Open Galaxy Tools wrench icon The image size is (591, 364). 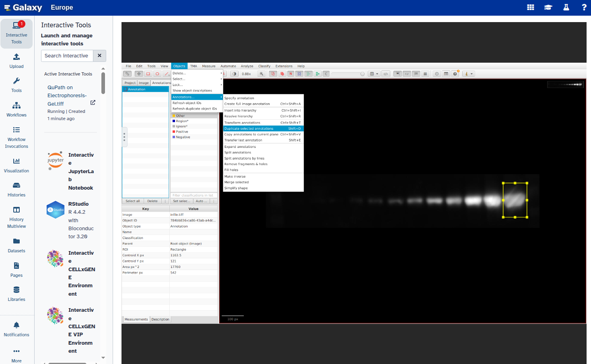tap(16, 85)
